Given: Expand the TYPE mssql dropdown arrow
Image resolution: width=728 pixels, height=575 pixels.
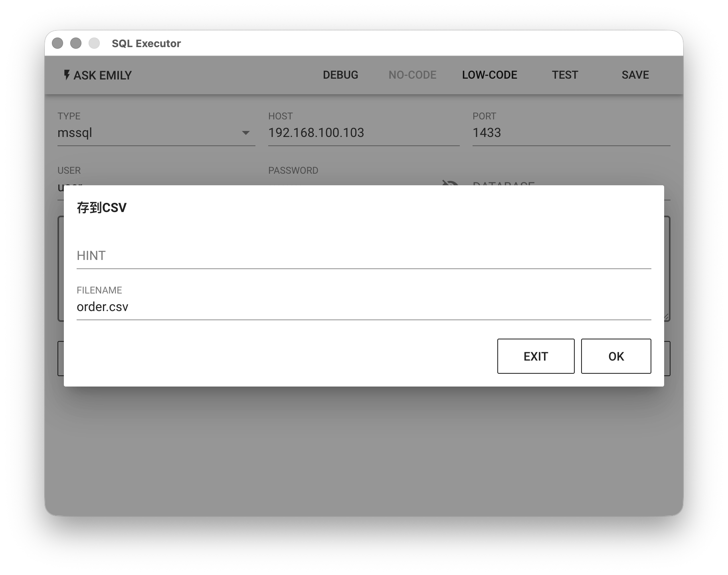Looking at the screenshot, I should point(246,133).
